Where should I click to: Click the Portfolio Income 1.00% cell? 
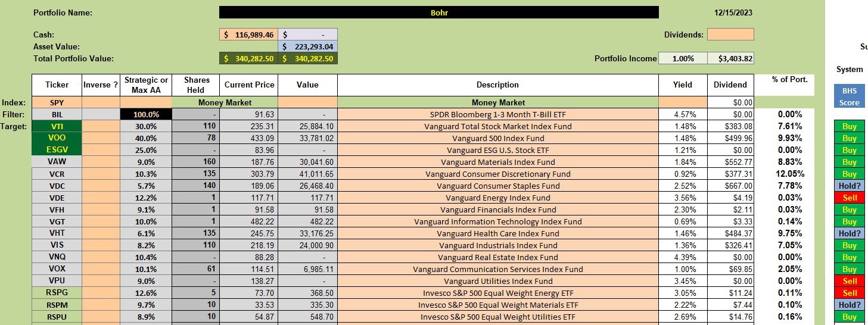pos(683,58)
